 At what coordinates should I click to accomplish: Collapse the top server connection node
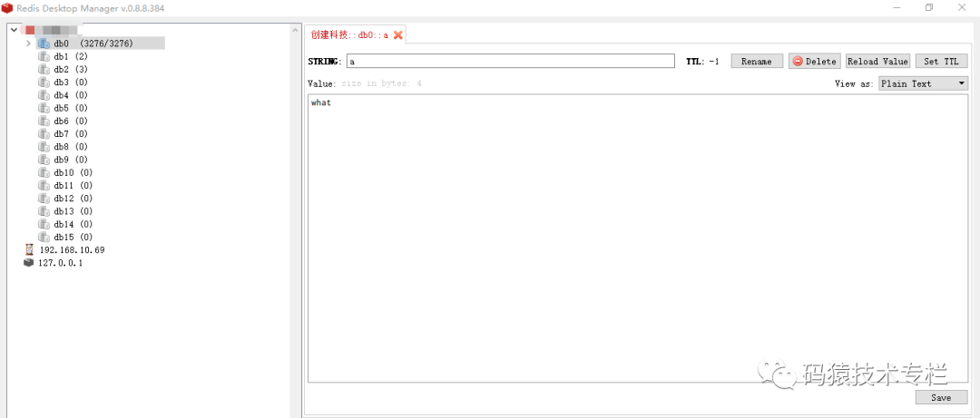point(14,30)
